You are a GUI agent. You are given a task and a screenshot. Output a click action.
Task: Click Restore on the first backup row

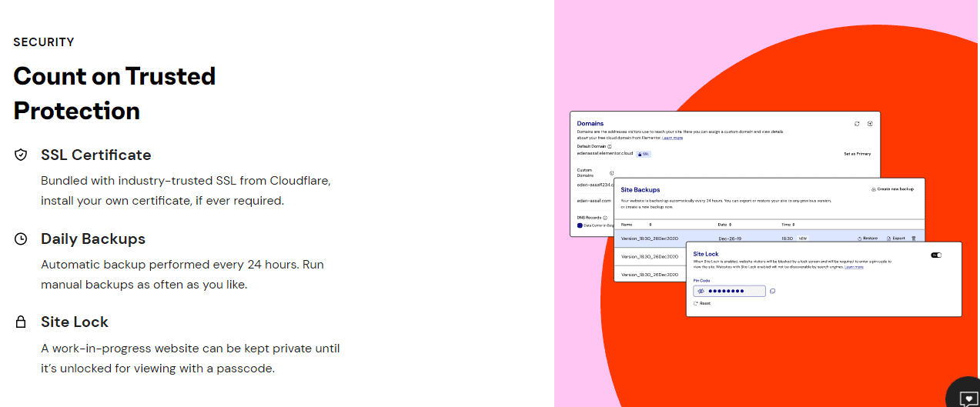click(x=868, y=239)
